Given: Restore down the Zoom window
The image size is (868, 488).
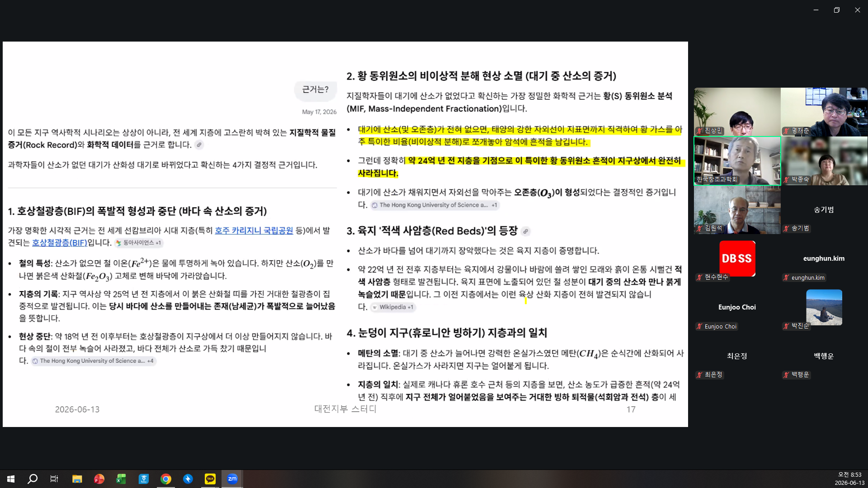Looking at the screenshot, I should pyautogui.click(x=837, y=10).
